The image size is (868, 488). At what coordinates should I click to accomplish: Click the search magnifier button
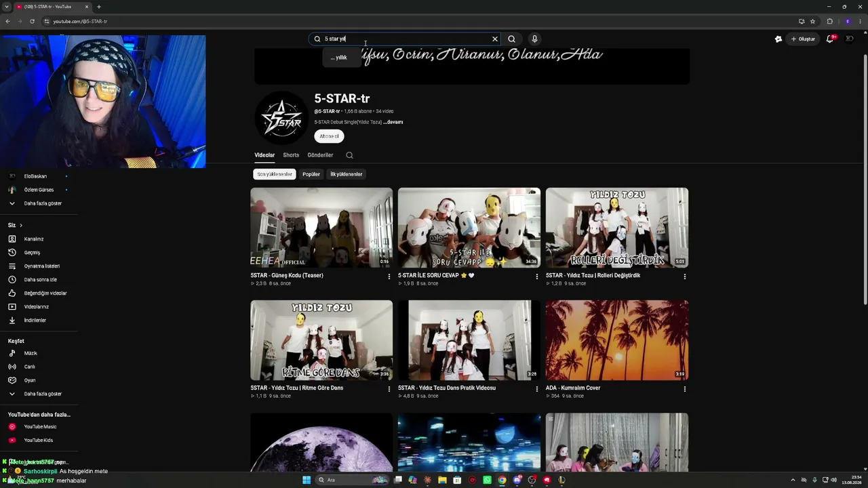pyautogui.click(x=512, y=39)
